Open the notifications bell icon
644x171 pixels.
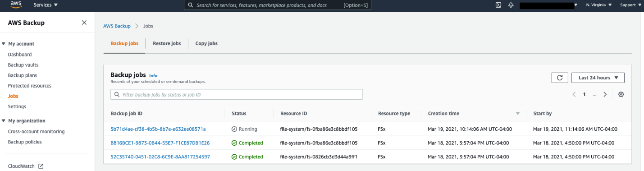tap(511, 5)
